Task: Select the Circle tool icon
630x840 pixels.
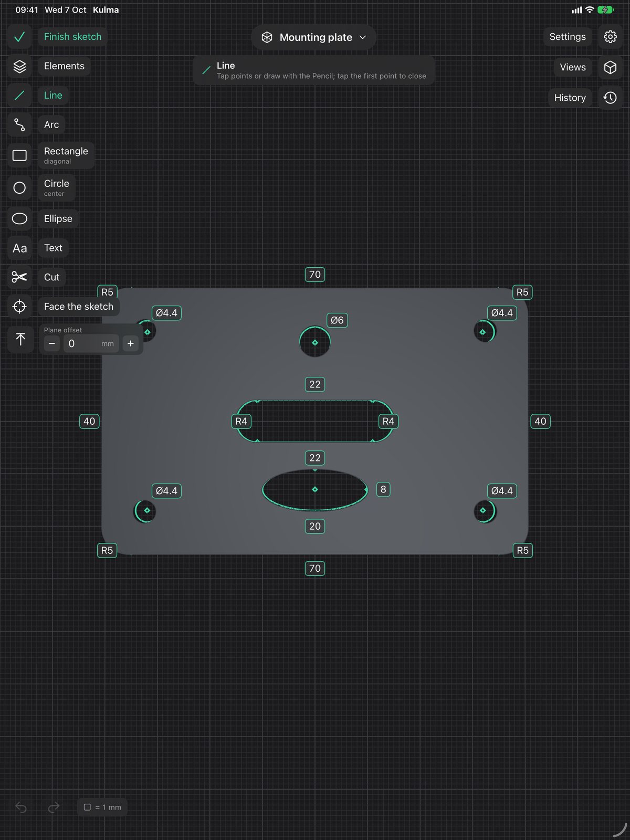Action: 19,188
